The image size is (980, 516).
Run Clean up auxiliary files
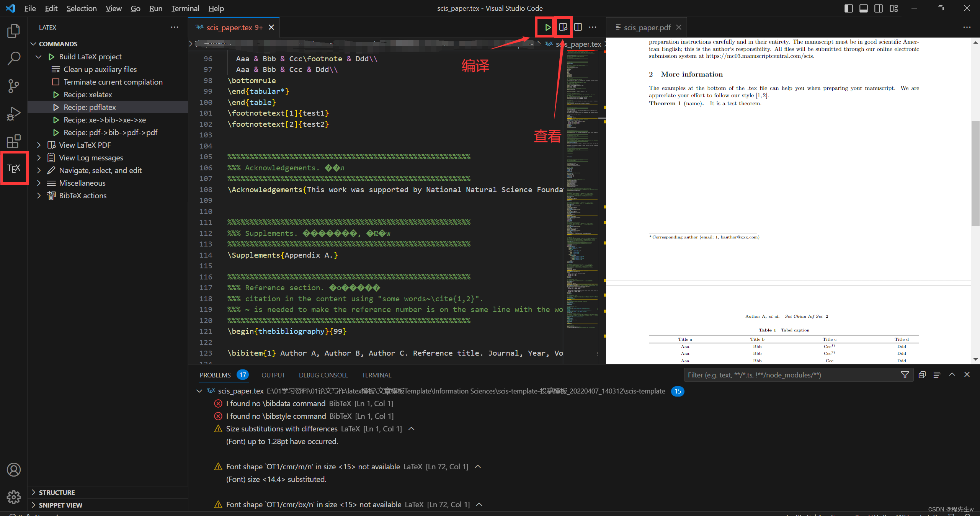100,69
